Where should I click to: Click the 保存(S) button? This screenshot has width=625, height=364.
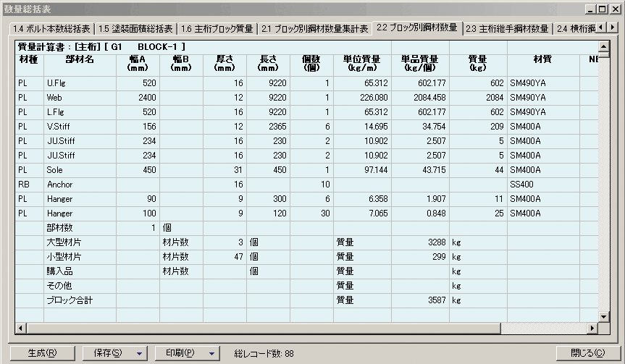(108, 353)
